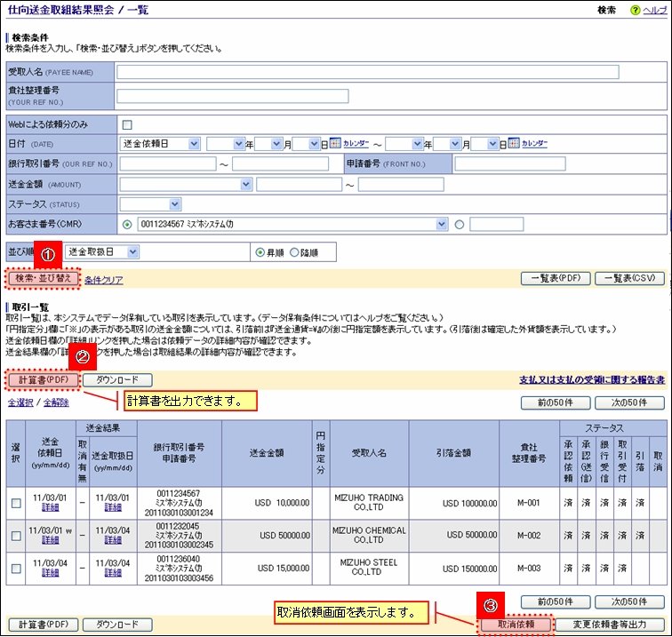672x637 pixels.
Task: Click the manual customer number input field
Action: pyautogui.click(x=496, y=224)
